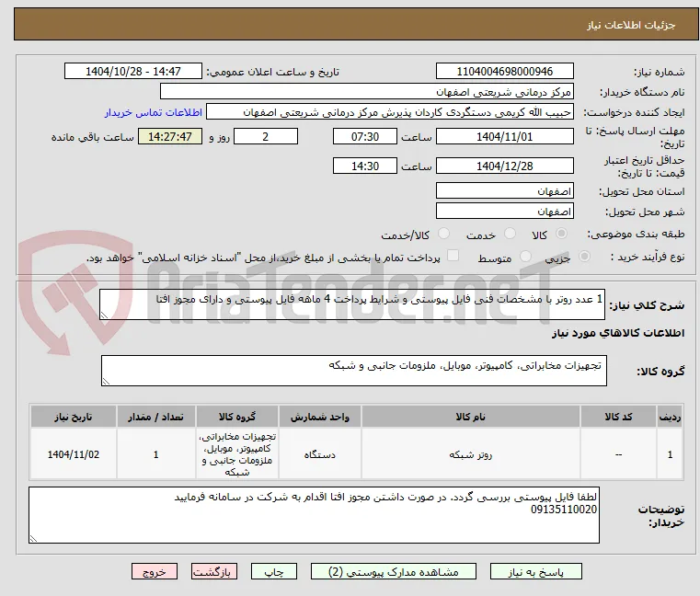Click the چاپ print button
Image resolution: width=700 pixels, height=596 pixels.
274,571
